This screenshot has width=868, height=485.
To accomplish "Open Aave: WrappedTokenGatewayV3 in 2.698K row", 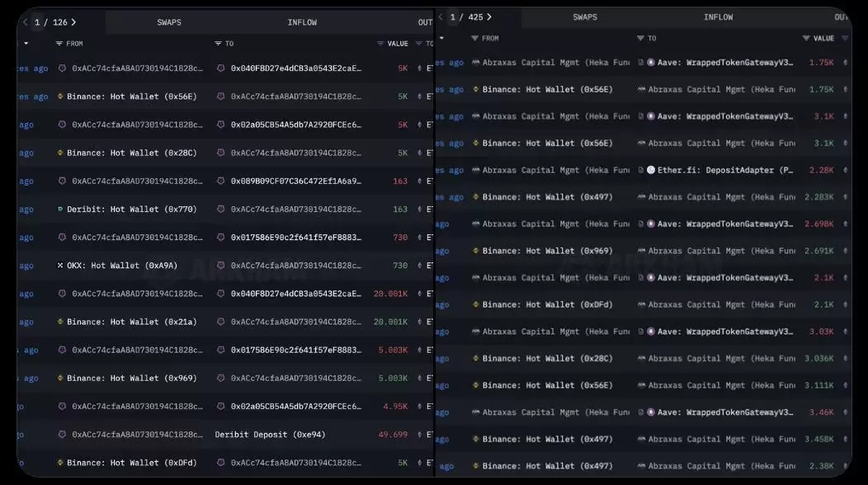I will (x=725, y=224).
